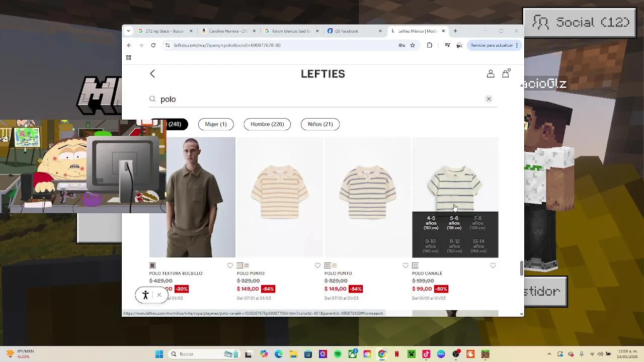
Task: Select size 4-5 años for POLO CANALÉ
Action: [431, 223]
